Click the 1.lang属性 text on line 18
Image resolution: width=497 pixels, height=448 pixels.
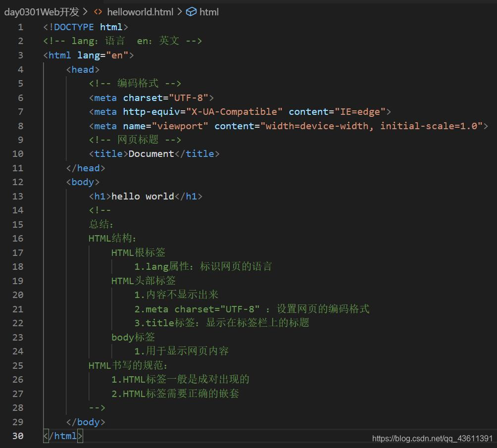pyautogui.click(x=203, y=267)
